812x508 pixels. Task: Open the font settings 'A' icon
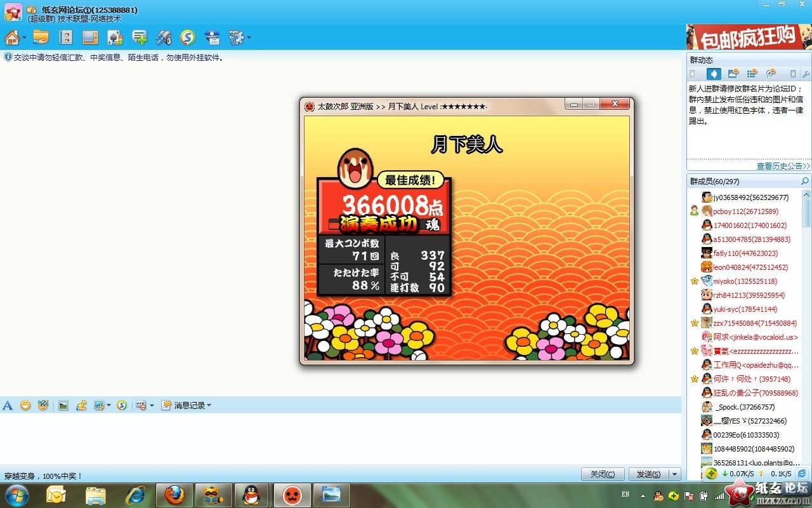(x=8, y=405)
